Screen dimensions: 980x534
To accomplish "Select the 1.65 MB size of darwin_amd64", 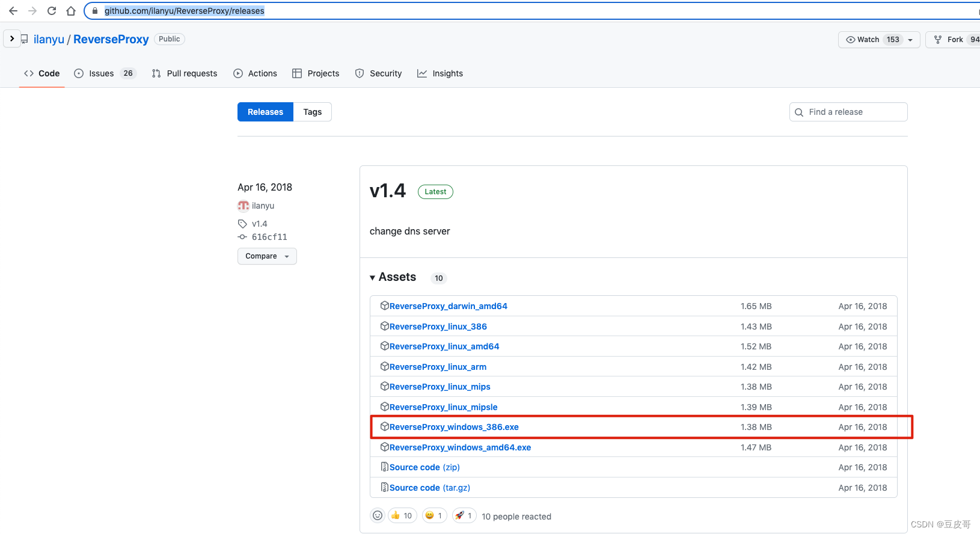I will point(756,306).
